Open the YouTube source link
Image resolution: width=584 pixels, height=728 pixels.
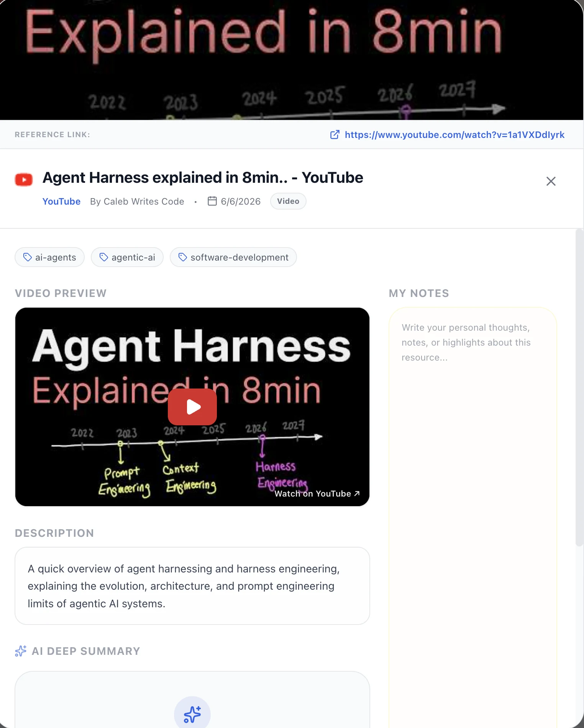pos(61,202)
